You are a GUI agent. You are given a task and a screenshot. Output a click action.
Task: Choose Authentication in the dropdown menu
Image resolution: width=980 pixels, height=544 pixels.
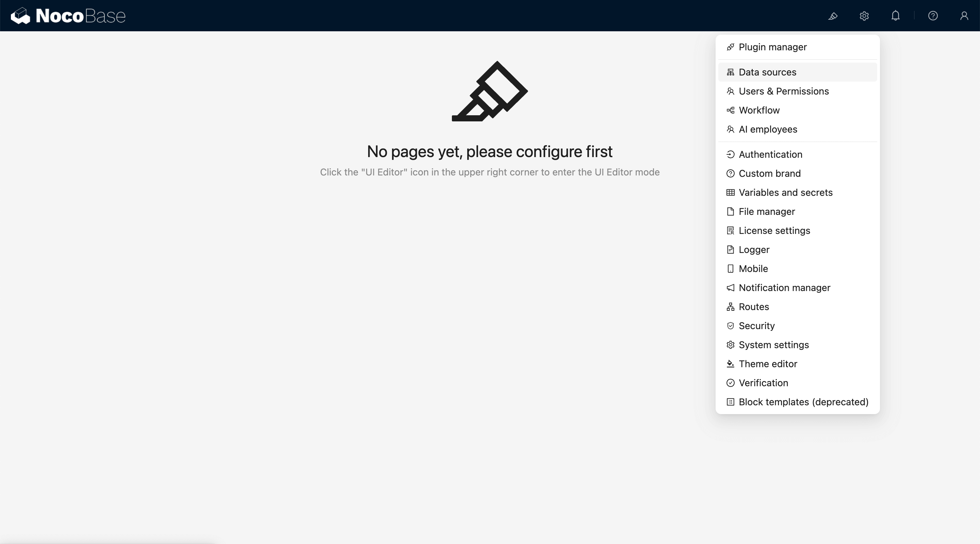(770, 154)
